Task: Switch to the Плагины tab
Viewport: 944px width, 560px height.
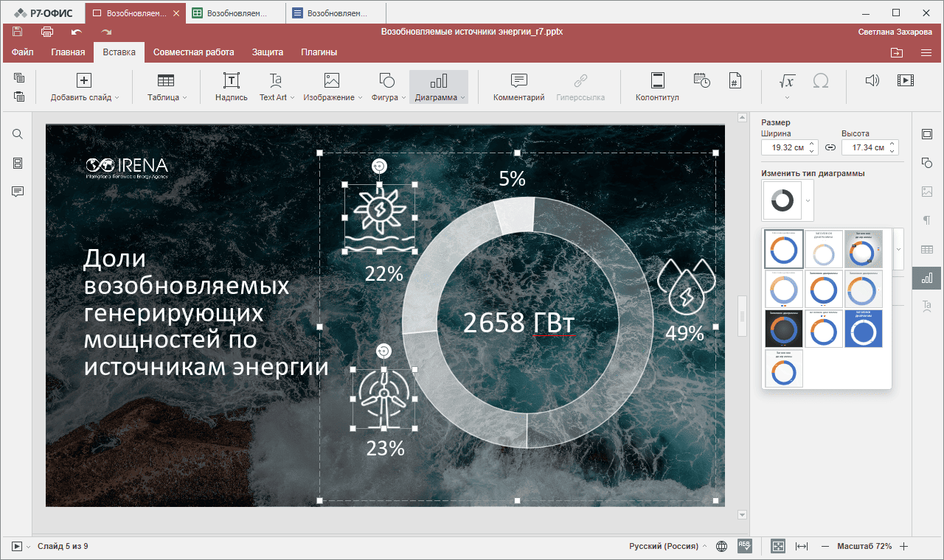Action: pos(319,52)
